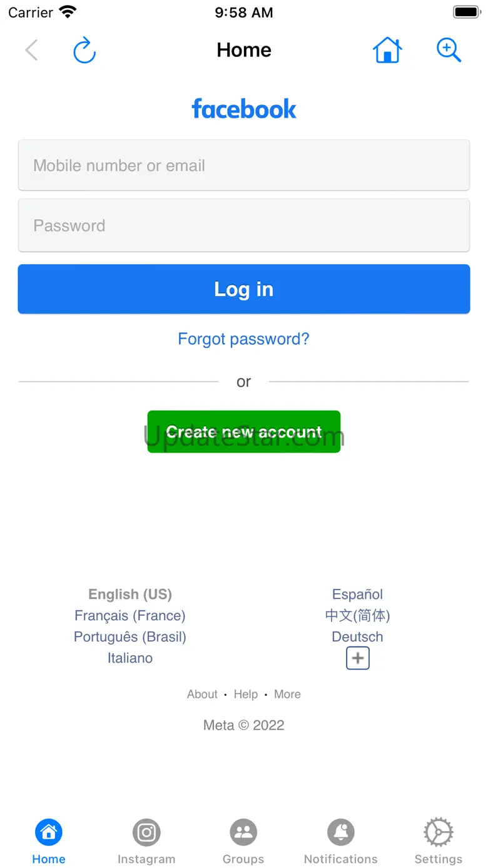Tap the house icon in top bar
Screen dimensions: 488x868
(387, 50)
